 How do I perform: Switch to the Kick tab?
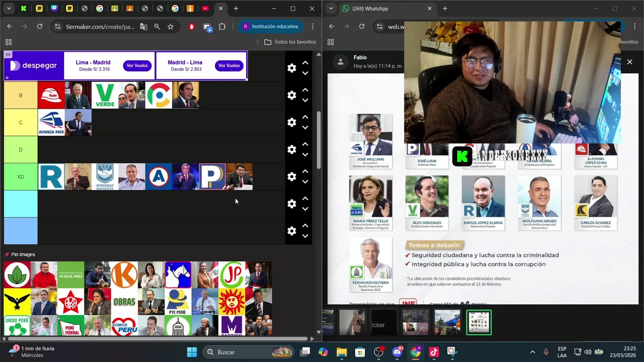pyautogui.click(x=24, y=9)
